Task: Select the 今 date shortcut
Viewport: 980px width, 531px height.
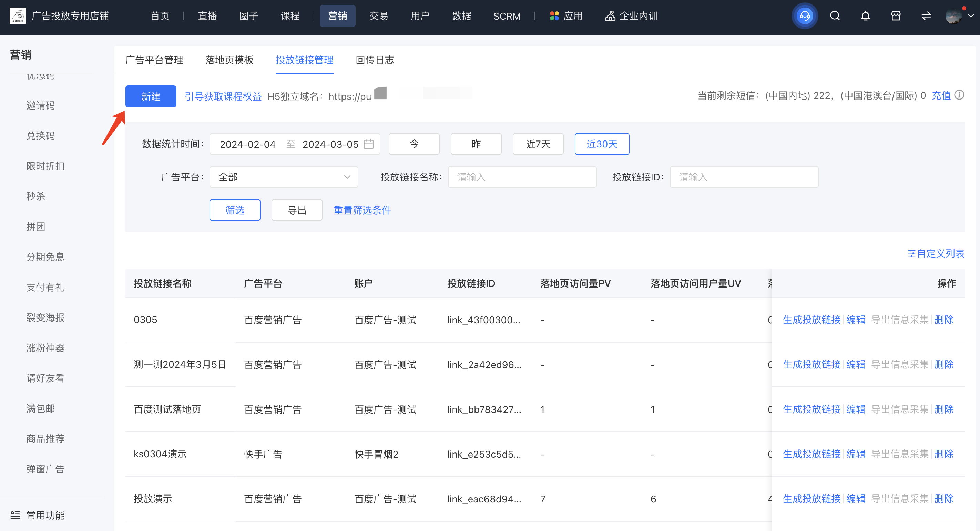Action: coord(414,144)
